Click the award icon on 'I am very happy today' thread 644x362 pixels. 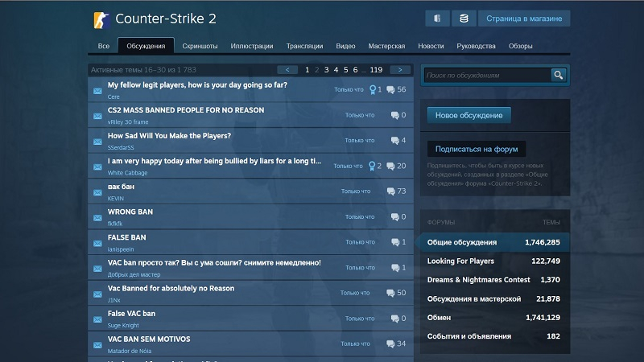[372, 167]
